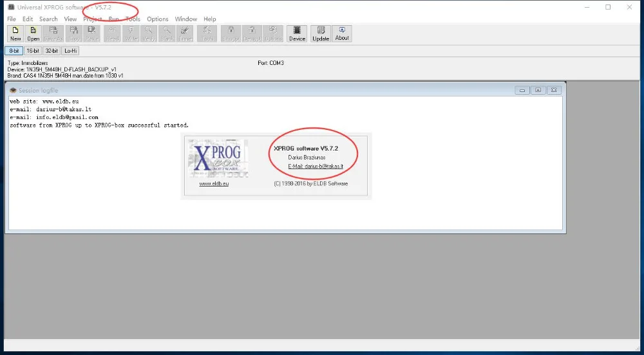The width and height of the screenshot is (644, 355).
Task: Open the Window menu
Action: click(x=186, y=19)
